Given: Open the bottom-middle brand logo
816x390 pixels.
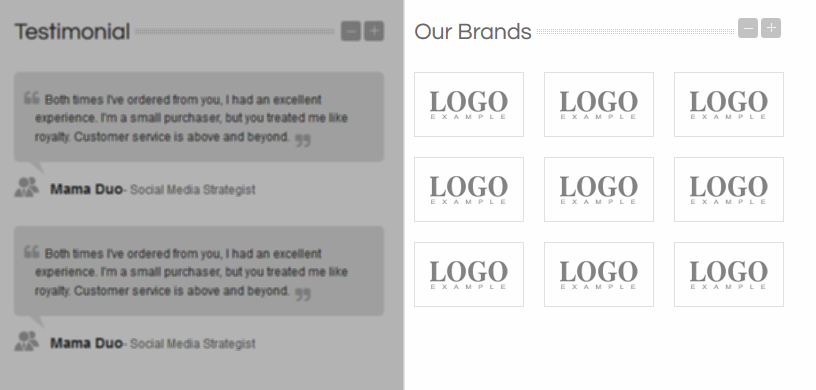Looking at the screenshot, I should coord(599,274).
